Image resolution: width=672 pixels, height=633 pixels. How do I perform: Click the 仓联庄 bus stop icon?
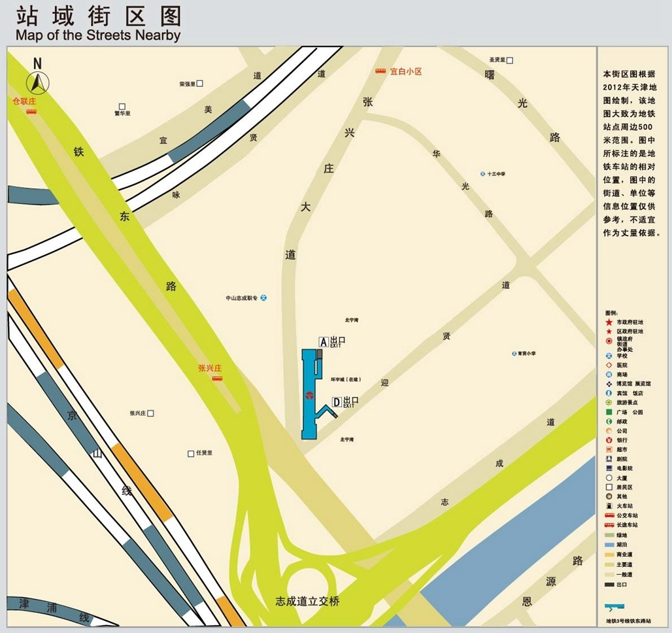click(31, 112)
